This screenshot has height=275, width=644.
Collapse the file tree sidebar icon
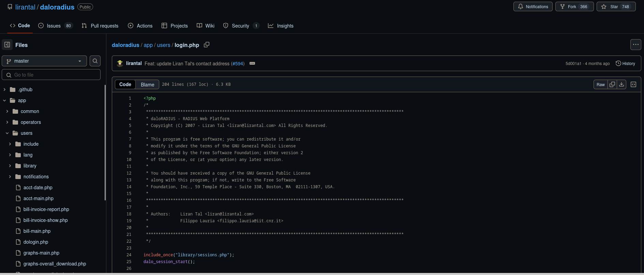pyautogui.click(x=7, y=45)
